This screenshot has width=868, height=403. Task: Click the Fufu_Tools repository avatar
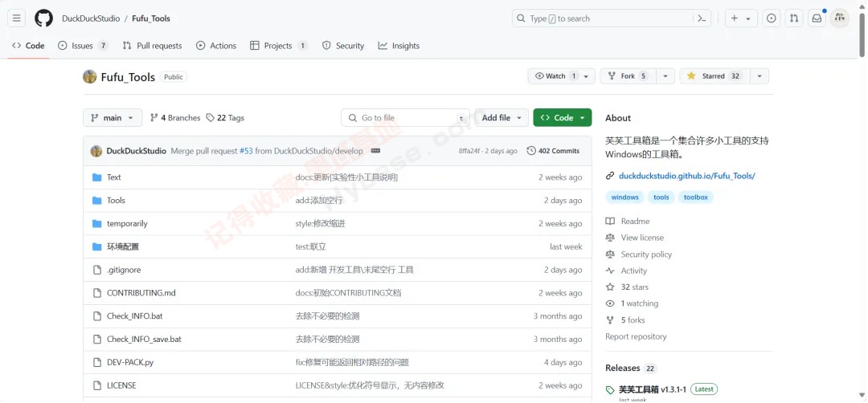click(90, 77)
